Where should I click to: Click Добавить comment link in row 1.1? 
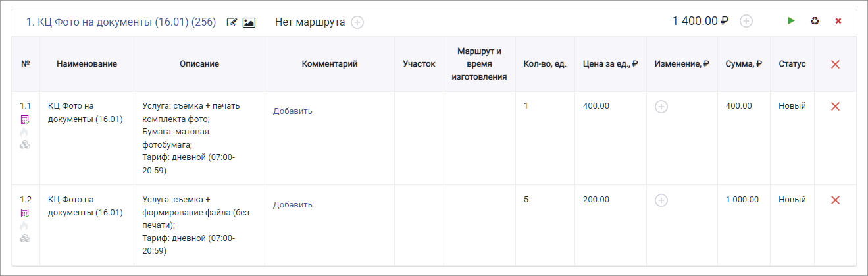click(293, 111)
